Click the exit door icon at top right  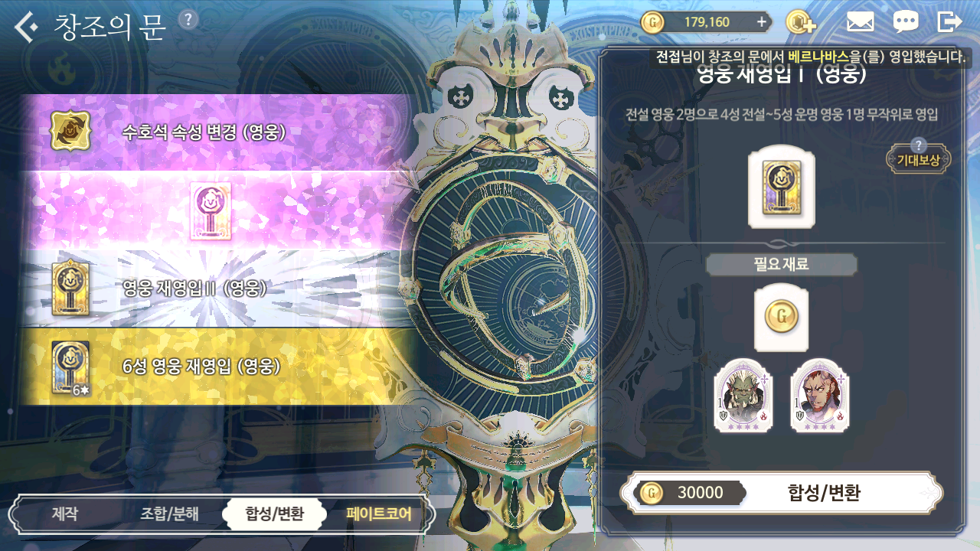[949, 21]
